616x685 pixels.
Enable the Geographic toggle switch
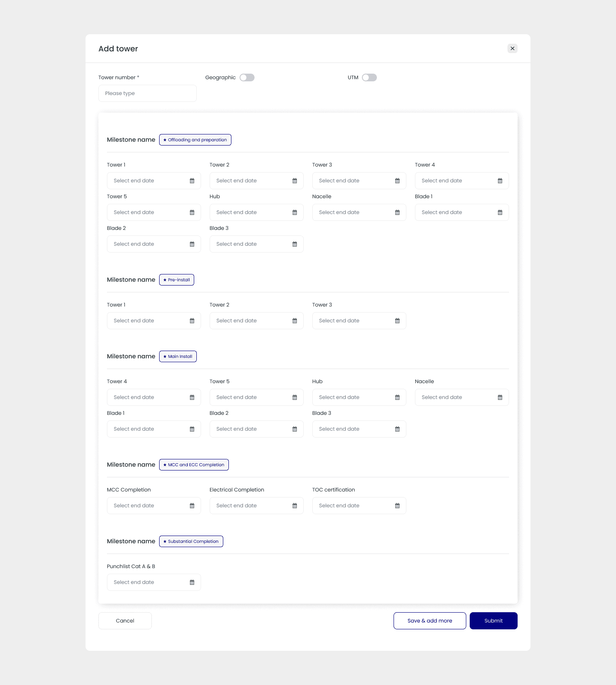247,77
